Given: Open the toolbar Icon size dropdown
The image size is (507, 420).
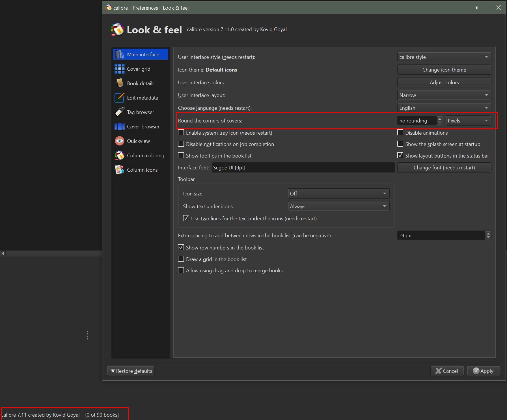Looking at the screenshot, I should (x=338, y=193).
